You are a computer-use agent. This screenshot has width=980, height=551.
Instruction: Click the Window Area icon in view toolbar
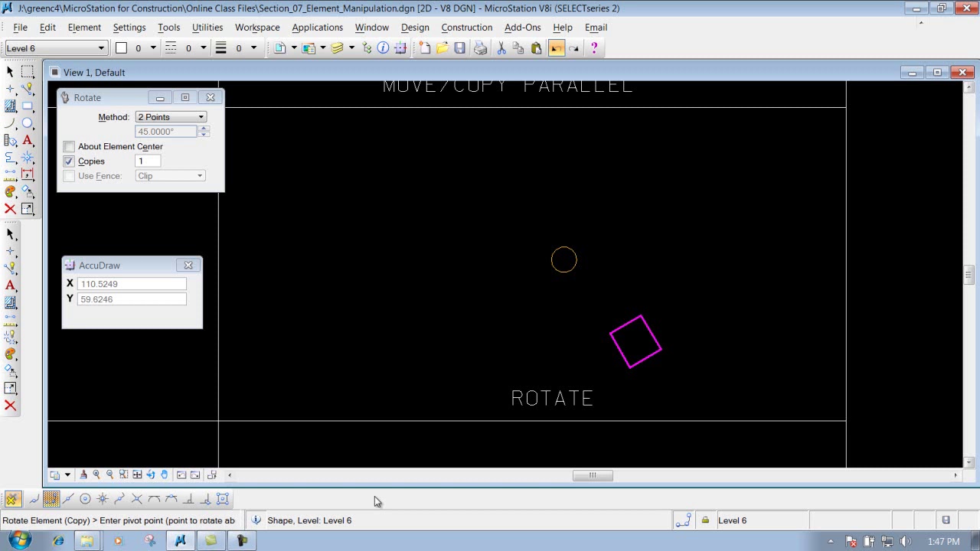coord(123,475)
